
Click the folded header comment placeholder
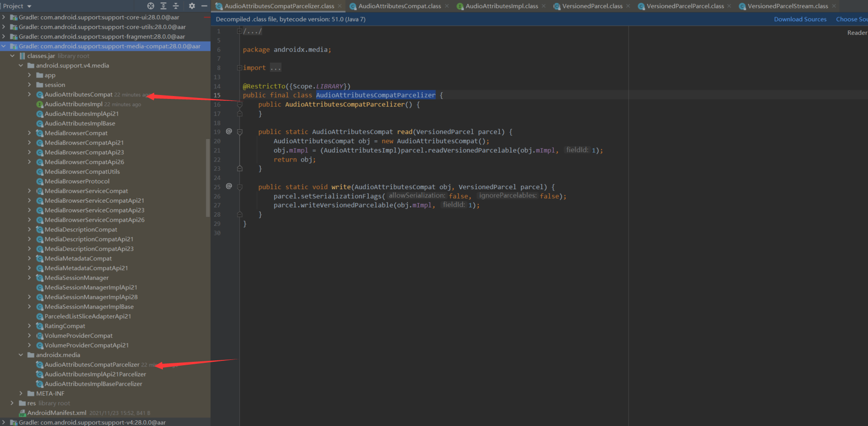click(253, 31)
